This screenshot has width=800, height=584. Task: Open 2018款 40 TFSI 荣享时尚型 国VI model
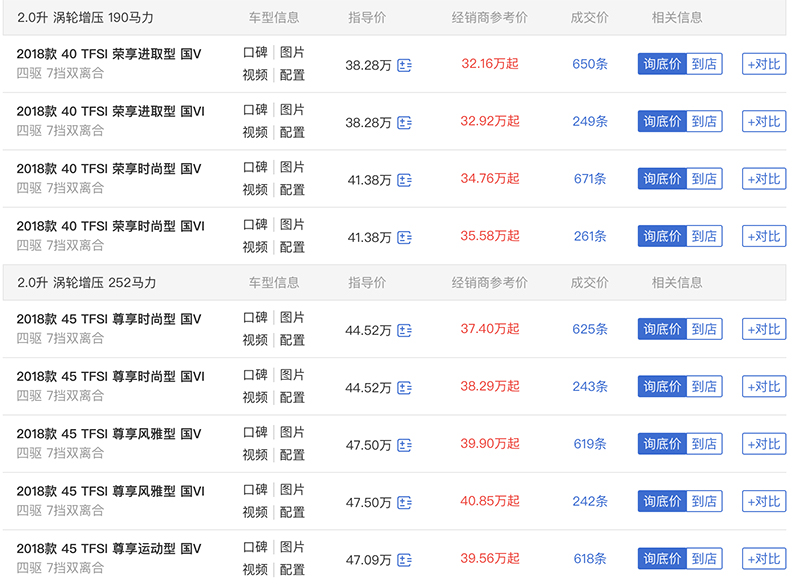pos(110,226)
